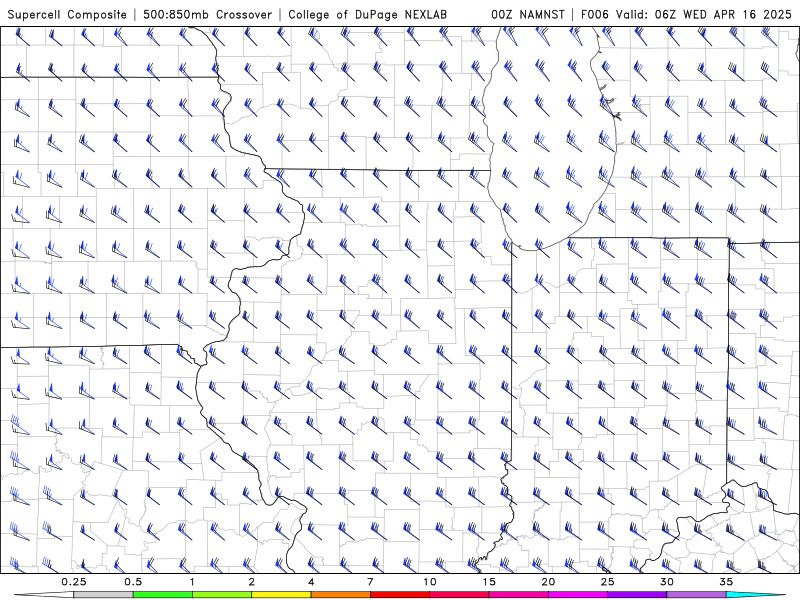Click the green 0.5–1 color bar segment
This screenshot has width=800, height=600.
coord(163,595)
